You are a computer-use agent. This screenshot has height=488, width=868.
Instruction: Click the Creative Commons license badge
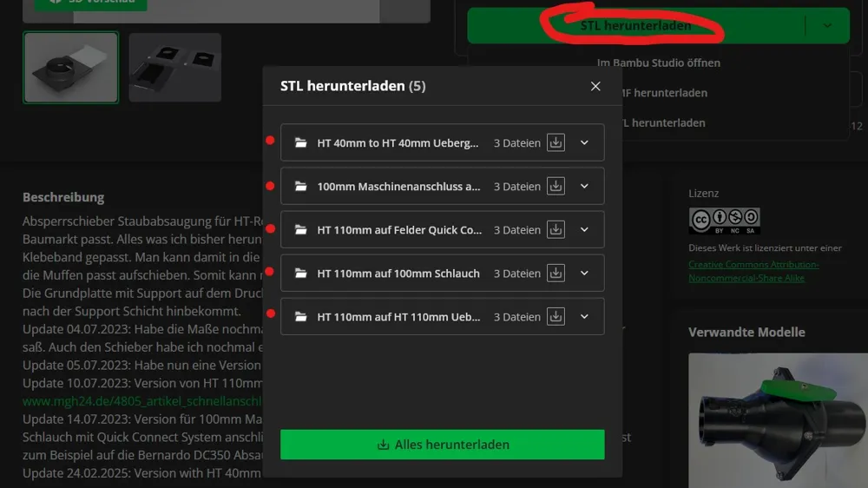(x=724, y=221)
